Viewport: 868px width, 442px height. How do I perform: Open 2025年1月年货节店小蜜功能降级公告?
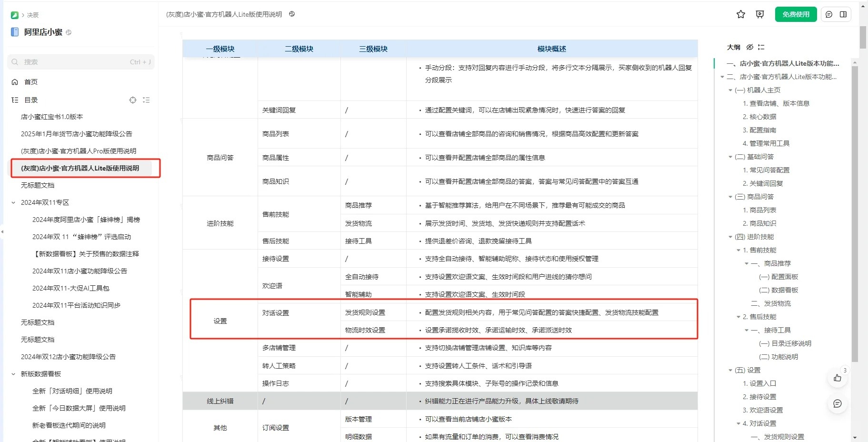[x=76, y=134]
